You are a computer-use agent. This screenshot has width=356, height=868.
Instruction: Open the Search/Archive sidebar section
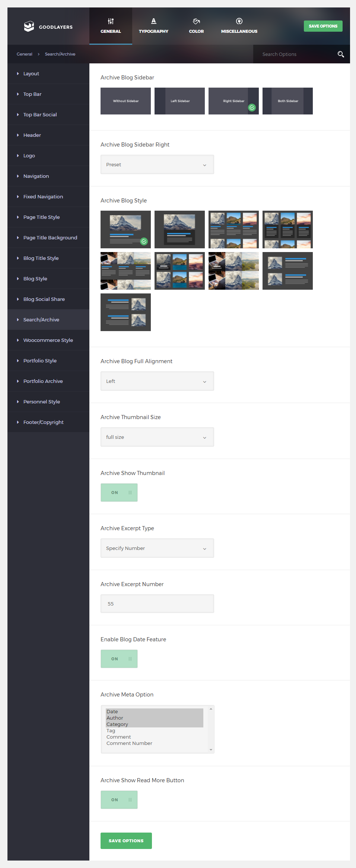pyautogui.click(x=48, y=320)
